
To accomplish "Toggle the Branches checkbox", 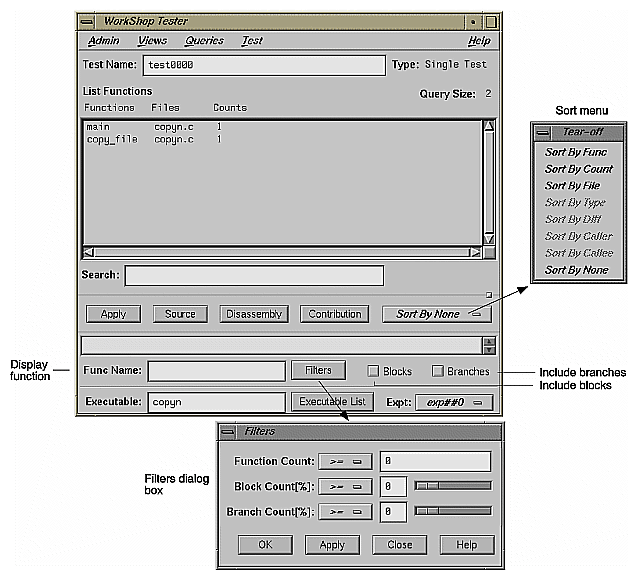I will click(x=437, y=371).
